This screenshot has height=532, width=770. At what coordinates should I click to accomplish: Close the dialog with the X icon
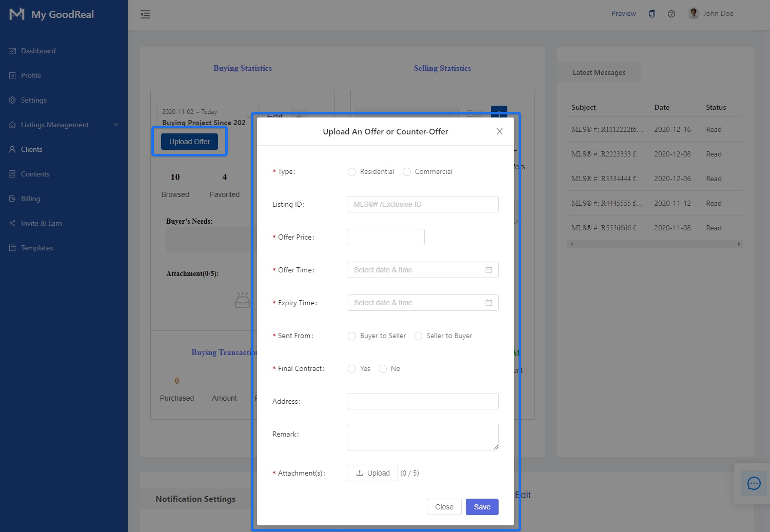tap(499, 132)
